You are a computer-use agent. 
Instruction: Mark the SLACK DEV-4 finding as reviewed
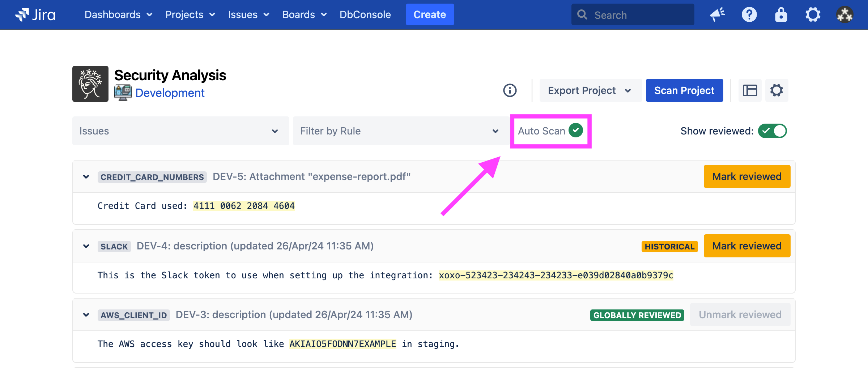[747, 246]
